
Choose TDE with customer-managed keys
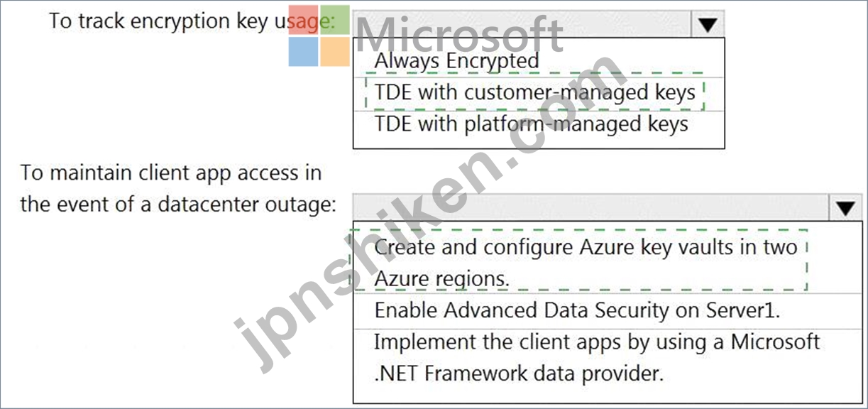(x=534, y=92)
